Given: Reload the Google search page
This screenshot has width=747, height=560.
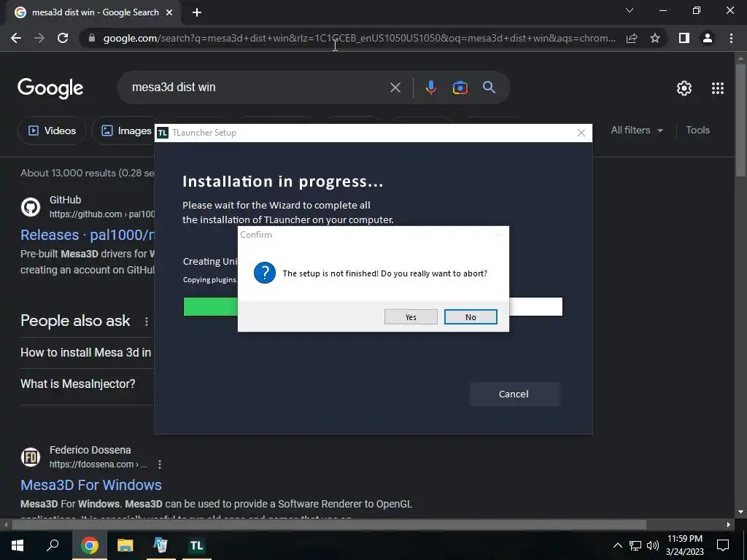Looking at the screenshot, I should [63, 38].
